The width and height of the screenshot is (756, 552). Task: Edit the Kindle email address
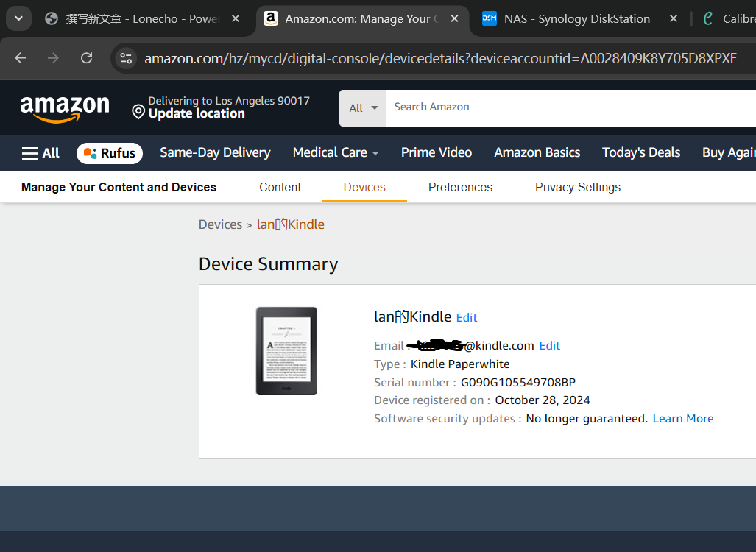coord(549,346)
